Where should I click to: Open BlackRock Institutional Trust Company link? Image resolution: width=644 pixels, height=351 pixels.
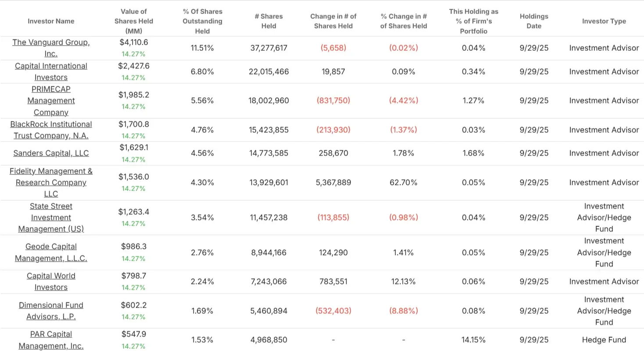51,130
